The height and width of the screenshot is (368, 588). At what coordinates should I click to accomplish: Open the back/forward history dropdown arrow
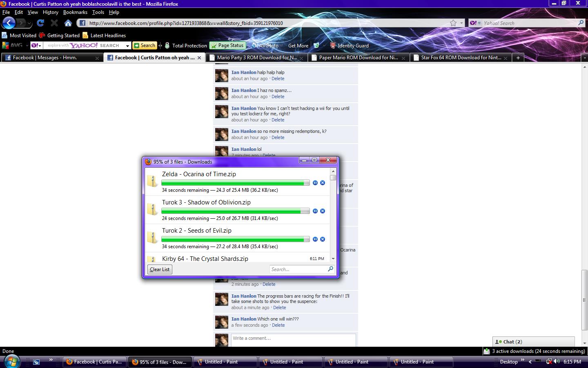(29, 23)
